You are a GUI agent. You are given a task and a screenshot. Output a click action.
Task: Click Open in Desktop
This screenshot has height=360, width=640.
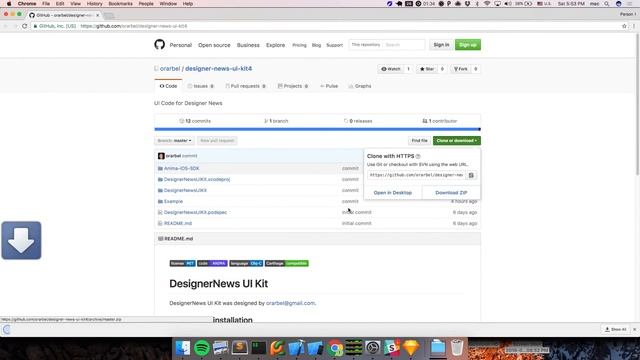point(393,193)
